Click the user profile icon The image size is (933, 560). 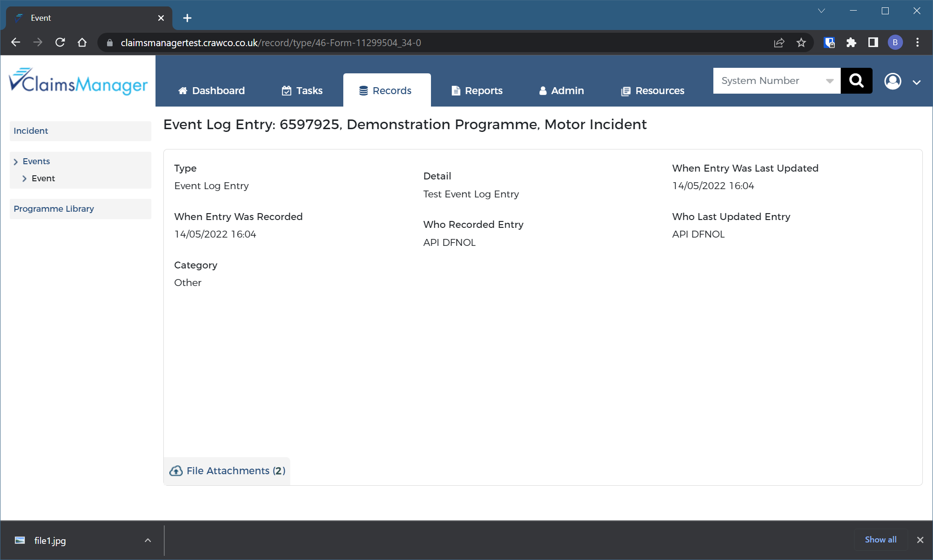point(893,81)
